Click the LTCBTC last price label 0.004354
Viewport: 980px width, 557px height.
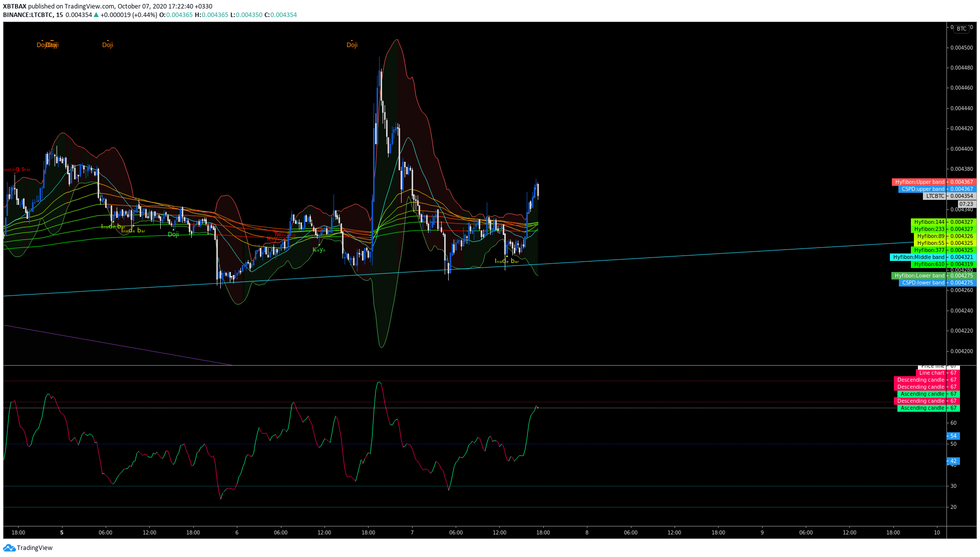949,196
